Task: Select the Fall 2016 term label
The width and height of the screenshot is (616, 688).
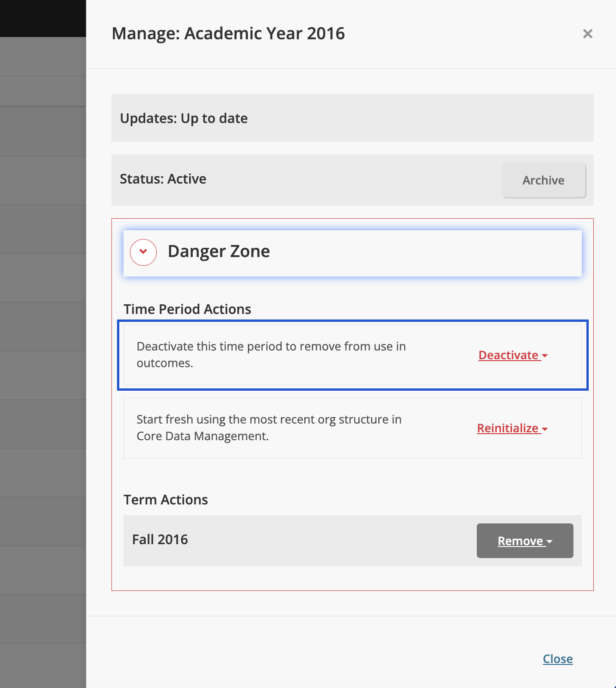Action: (x=160, y=540)
